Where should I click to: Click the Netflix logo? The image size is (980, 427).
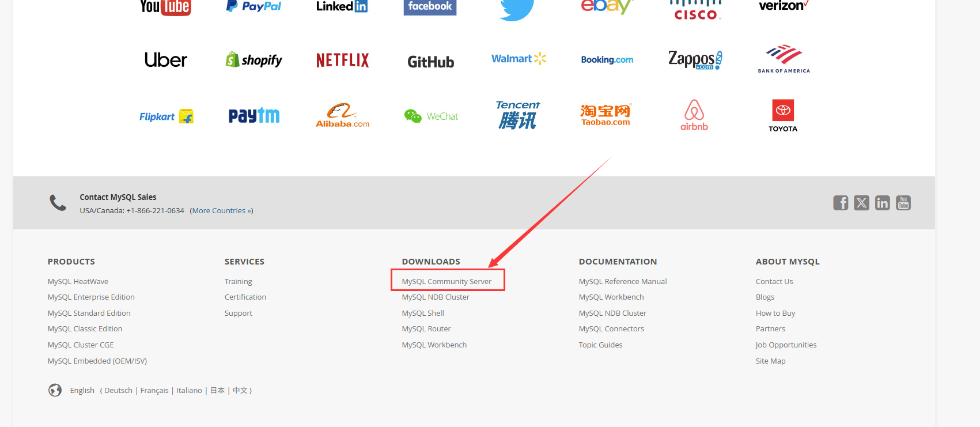tap(342, 60)
